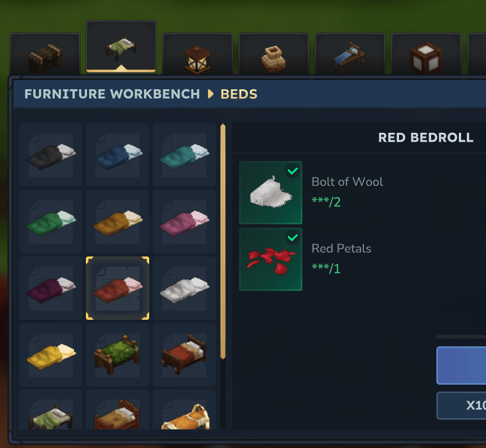Select the blue bedroll recipe
486x448 pixels.
click(118, 155)
